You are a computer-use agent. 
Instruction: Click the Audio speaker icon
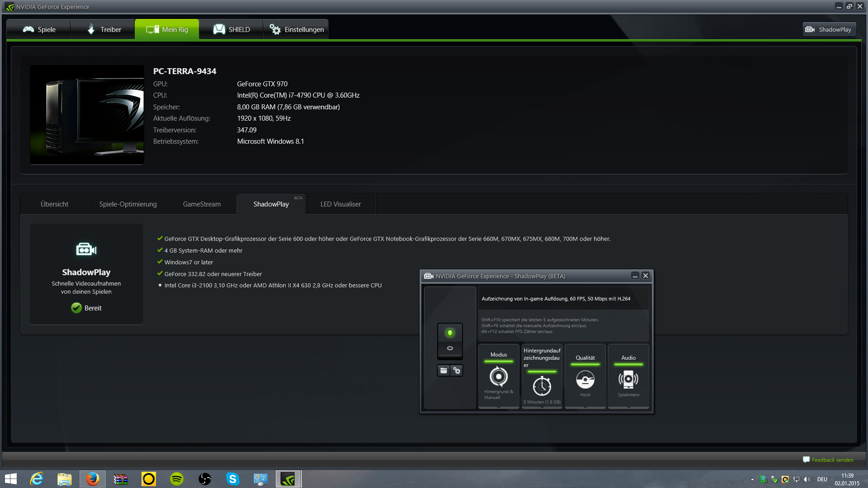[628, 380]
